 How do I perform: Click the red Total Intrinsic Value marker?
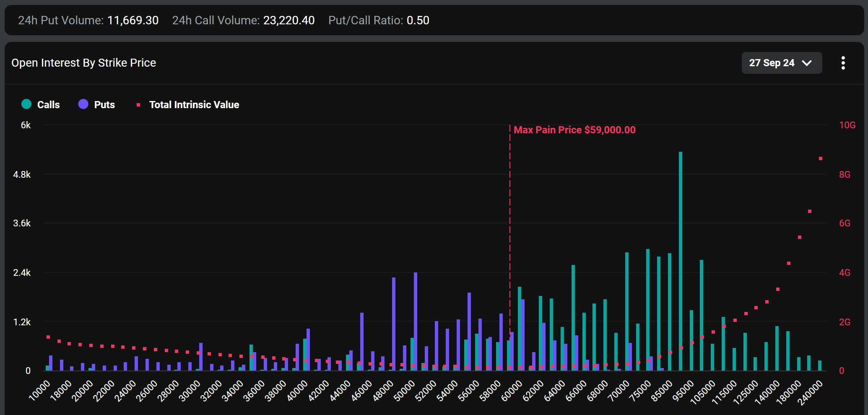tap(138, 104)
